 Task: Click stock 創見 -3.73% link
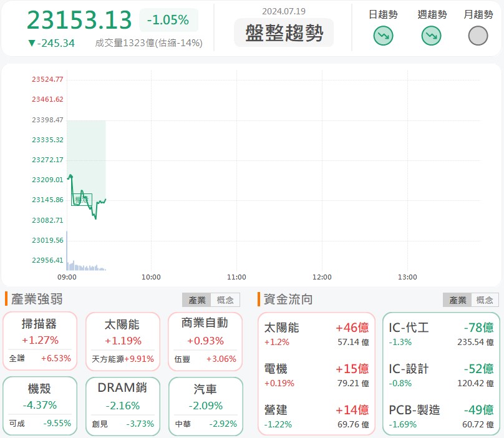click(x=123, y=424)
